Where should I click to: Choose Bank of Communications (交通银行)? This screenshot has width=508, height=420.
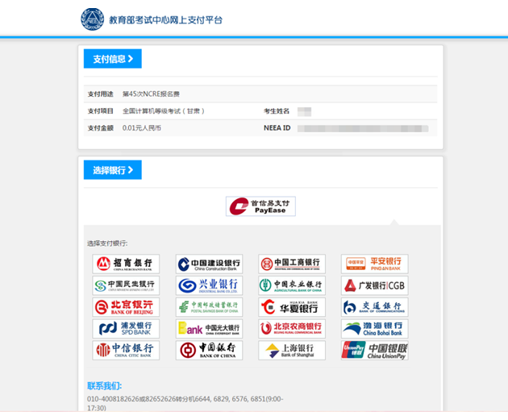tap(374, 307)
